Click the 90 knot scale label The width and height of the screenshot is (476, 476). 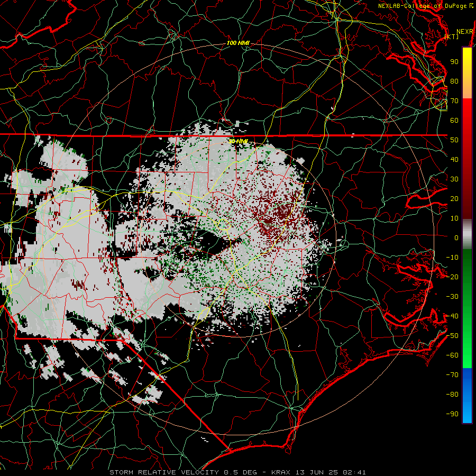click(x=454, y=62)
